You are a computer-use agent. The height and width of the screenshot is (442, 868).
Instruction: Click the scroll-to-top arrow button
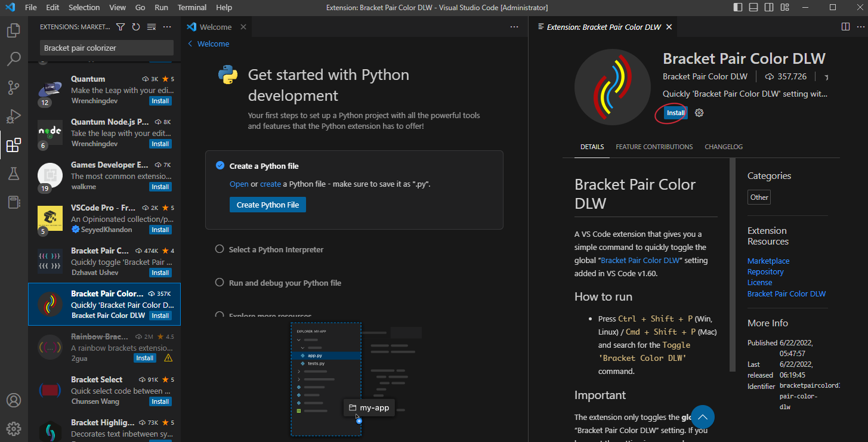click(x=702, y=418)
